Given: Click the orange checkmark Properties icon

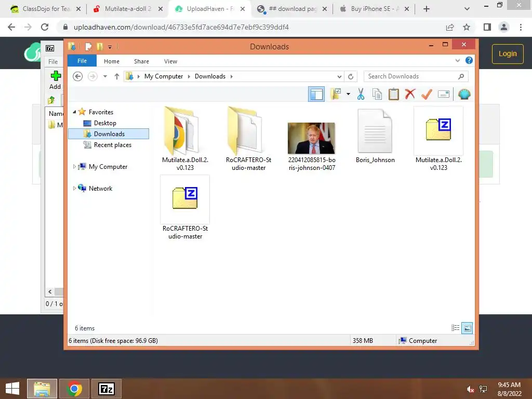Looking at the screenshot, I should pos(427,94).
